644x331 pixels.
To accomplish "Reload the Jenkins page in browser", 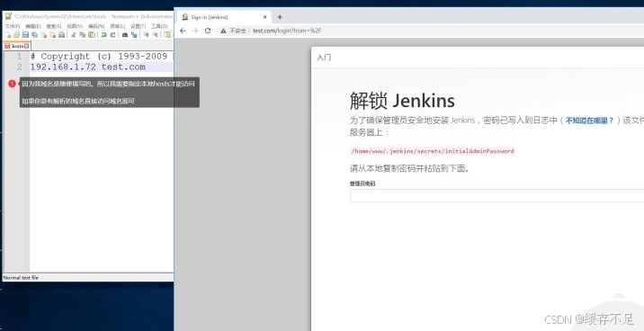I will click(x=208, y=31).
